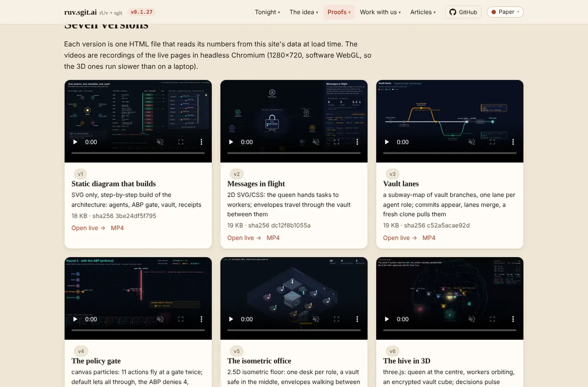The height and width of the screenshot is (387, 588).
Task: Open the policy gate video's options menu
Action: tap(201, 319)
